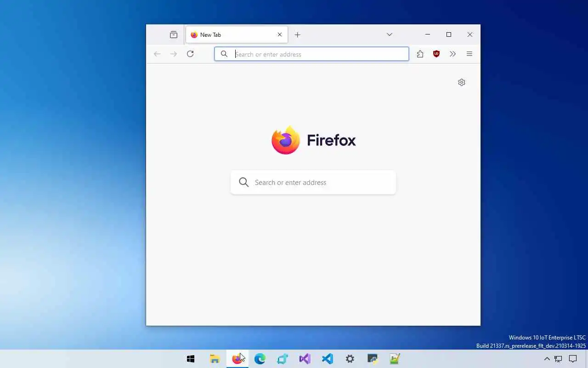This screenshot has height=368, width=588.
Task: Open Visual Studio Code blue taskbar icon
Action: (x=328, y=359)
